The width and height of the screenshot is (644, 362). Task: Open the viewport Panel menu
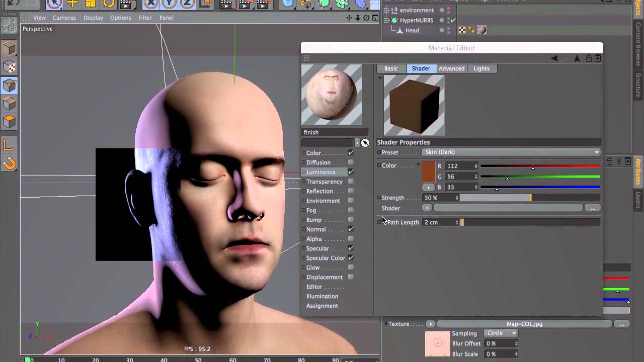pos(167,18)
